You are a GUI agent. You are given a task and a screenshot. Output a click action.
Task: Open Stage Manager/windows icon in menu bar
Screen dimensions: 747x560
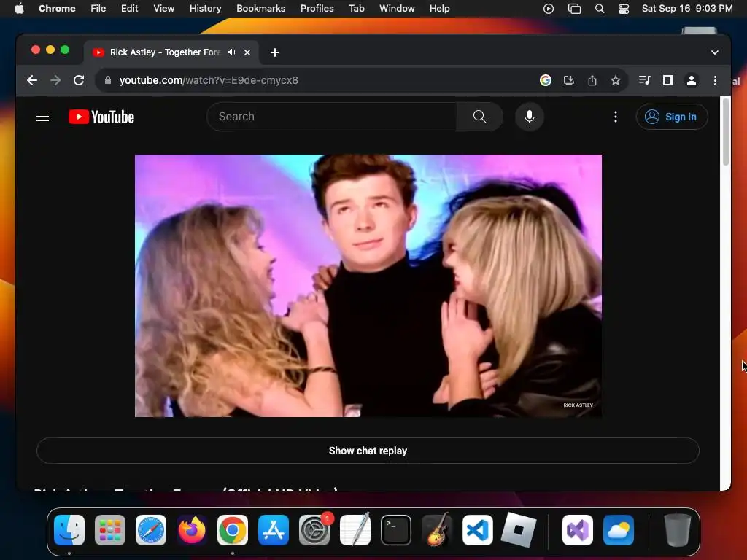575,9
